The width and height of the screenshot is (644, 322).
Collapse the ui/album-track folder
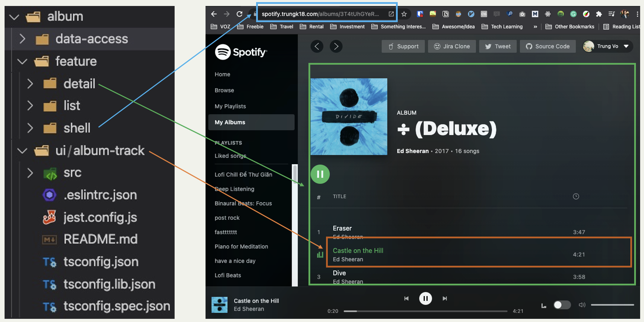22,151
